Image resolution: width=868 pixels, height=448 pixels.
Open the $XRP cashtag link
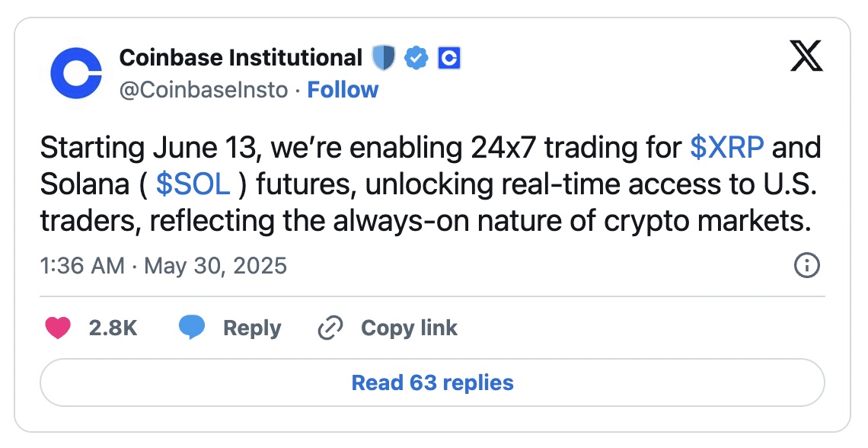pyautogui.click(x=727, y=148)
